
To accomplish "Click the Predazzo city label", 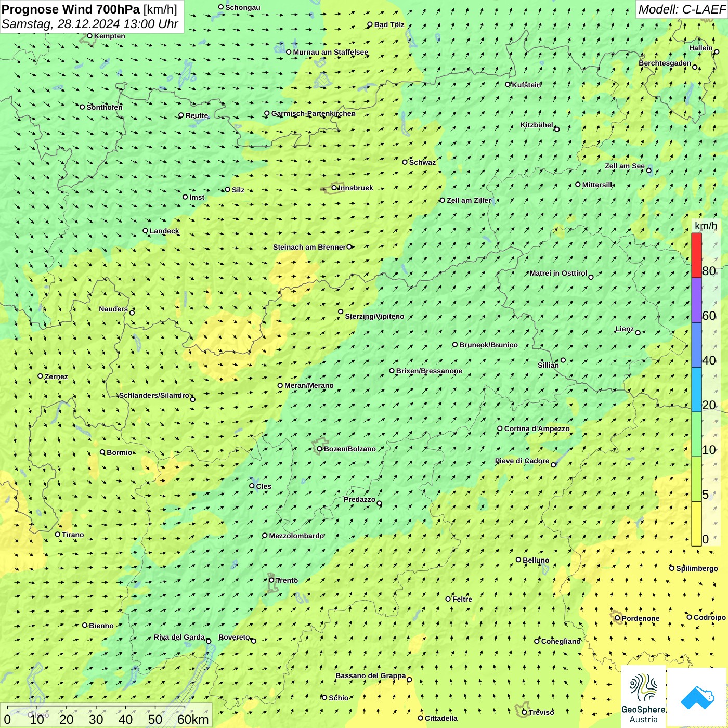I will (359, 499).
